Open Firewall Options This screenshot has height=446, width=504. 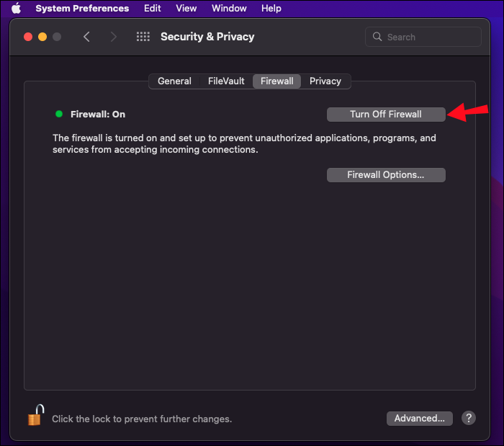[x=386, y=174]
